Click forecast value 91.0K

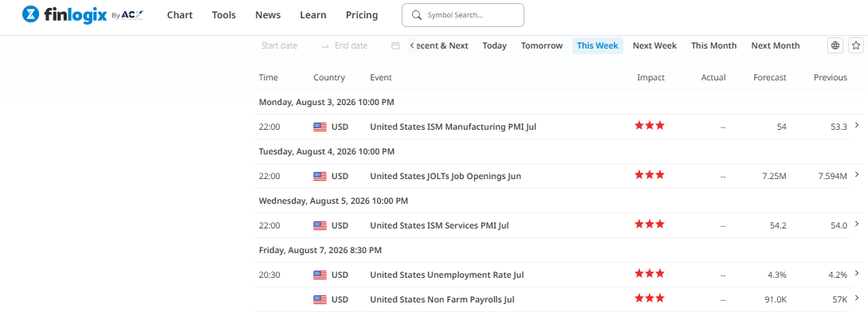775,299
